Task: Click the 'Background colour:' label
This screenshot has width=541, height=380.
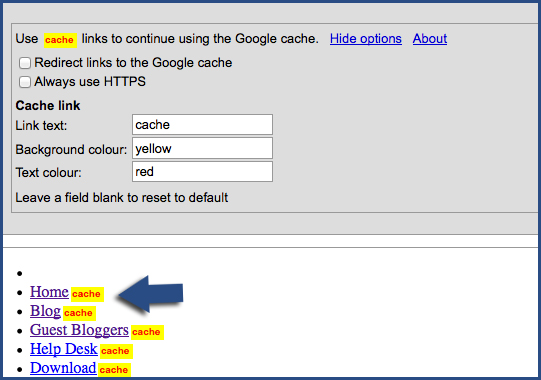Action: pos(71,150)
